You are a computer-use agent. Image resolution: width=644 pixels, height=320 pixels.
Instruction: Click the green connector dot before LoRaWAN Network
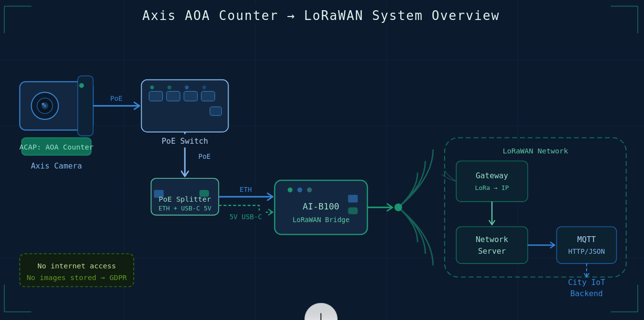click(398, 207)
